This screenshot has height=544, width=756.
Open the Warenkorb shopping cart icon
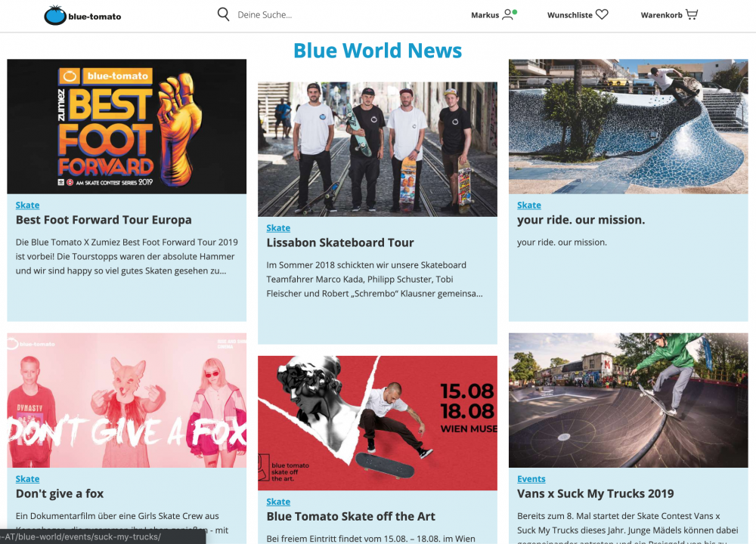(x=692, y=14)
